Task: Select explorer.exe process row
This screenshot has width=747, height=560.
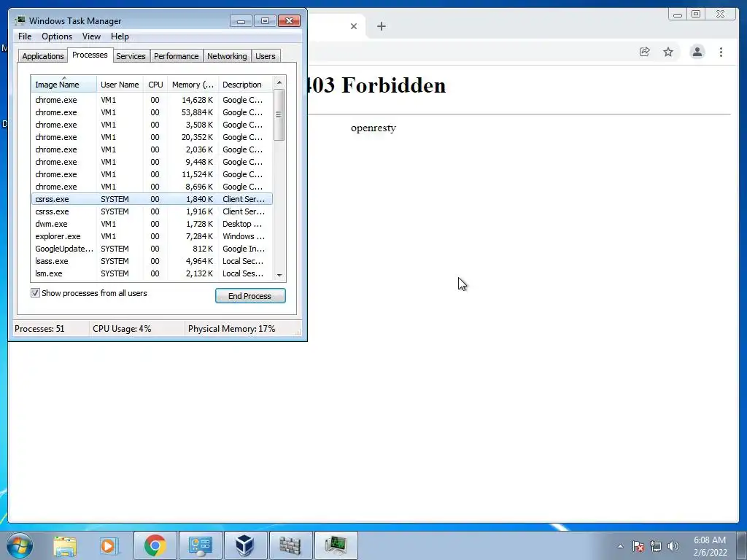Action: tap(152, 236)
